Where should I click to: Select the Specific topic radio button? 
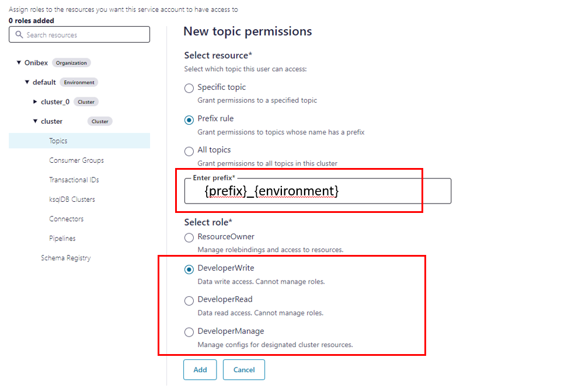click(189, 88)
